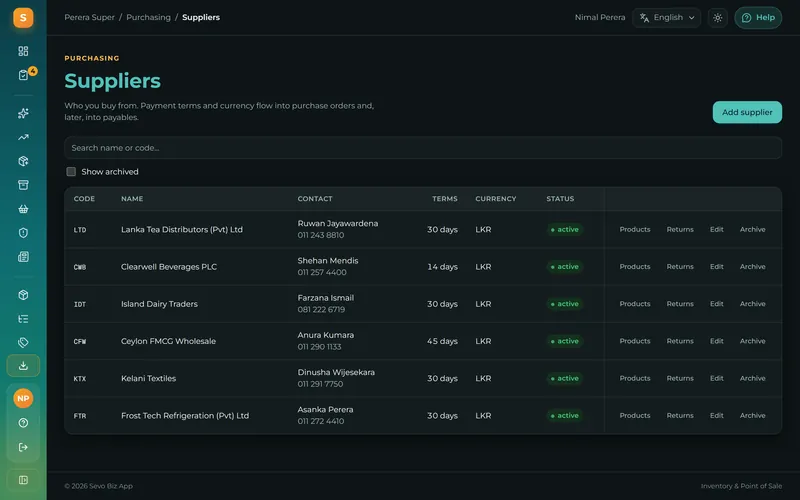The height and width of the screenshot is (500, 800).
Task: Select the Clearwell Beverages PLC name
Action: pyautogui.click(x=169, y=267)
